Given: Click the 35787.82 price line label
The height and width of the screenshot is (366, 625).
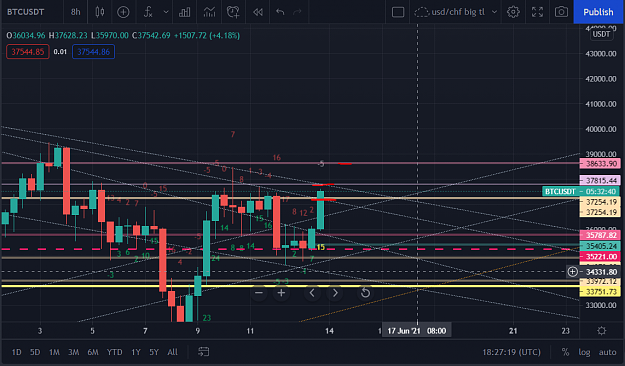Looking at the screenshot, I should [600, 235].
